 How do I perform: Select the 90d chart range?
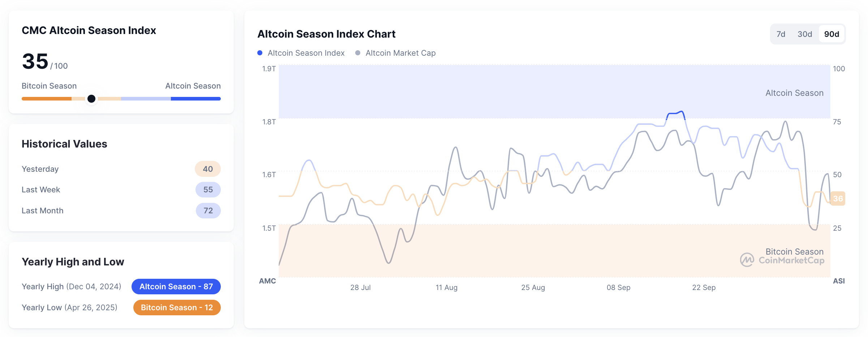[831, 34]
